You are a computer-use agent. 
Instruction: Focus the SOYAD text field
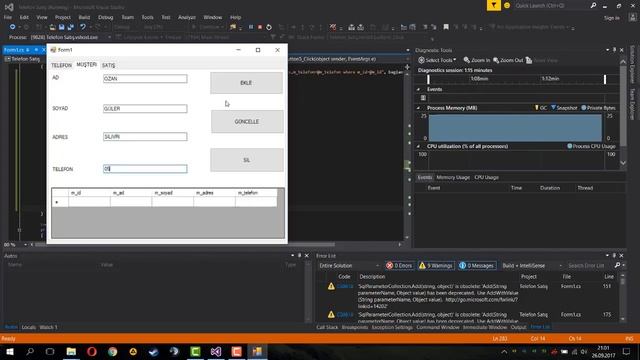click(145, 109)
